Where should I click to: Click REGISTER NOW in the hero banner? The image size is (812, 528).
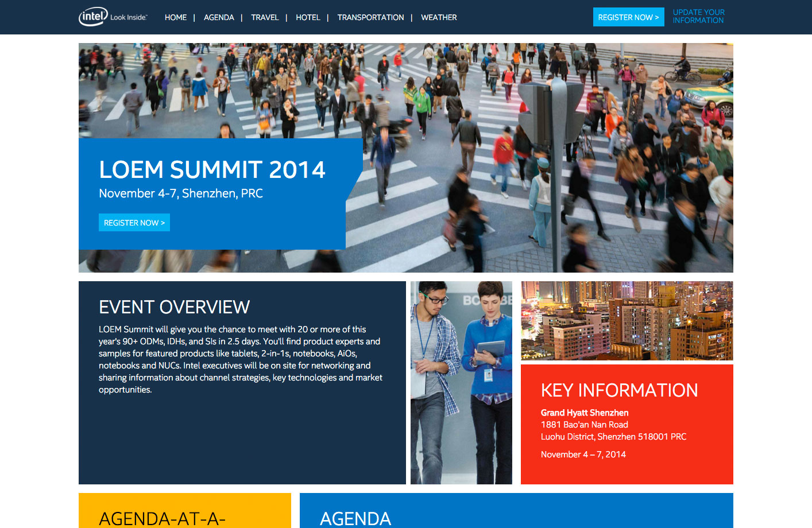(x=134, y=223)
